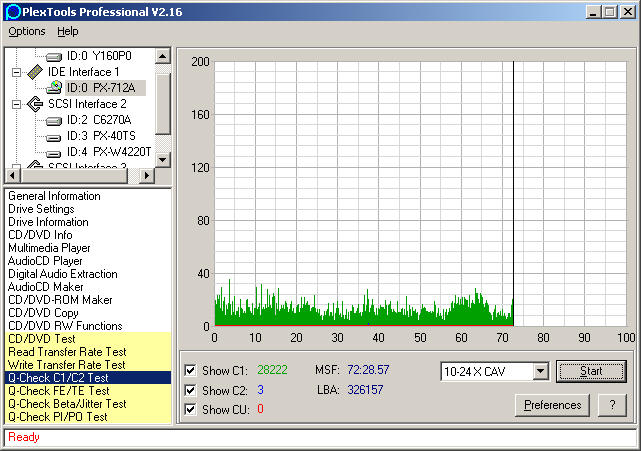
Task: Click the question mark help button
Action: tap(612, 405)
